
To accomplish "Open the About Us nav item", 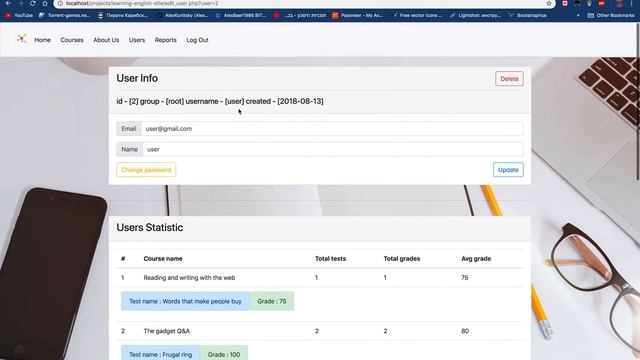I will pyautogui.click(x=106, y=40).
